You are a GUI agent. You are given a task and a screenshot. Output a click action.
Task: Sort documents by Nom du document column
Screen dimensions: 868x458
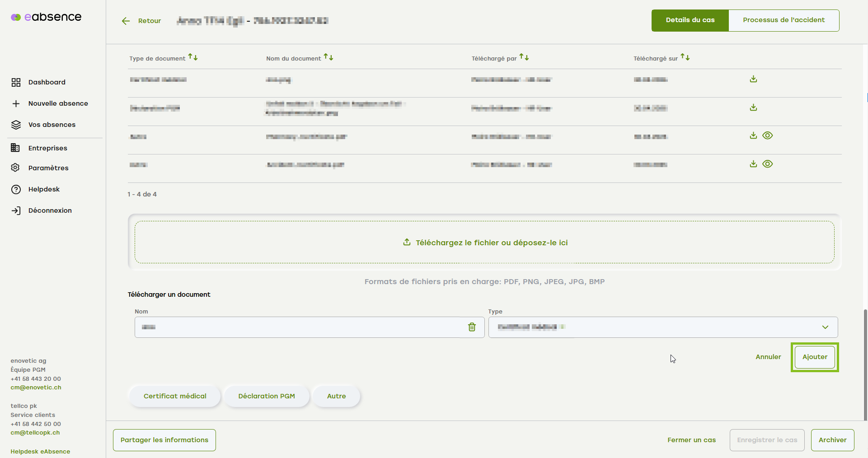point(328,57)
